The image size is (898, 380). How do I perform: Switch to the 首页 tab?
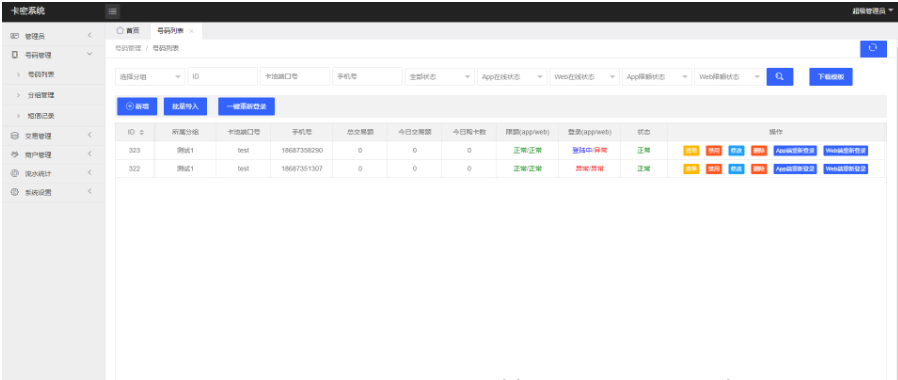(x=128, y=31)
